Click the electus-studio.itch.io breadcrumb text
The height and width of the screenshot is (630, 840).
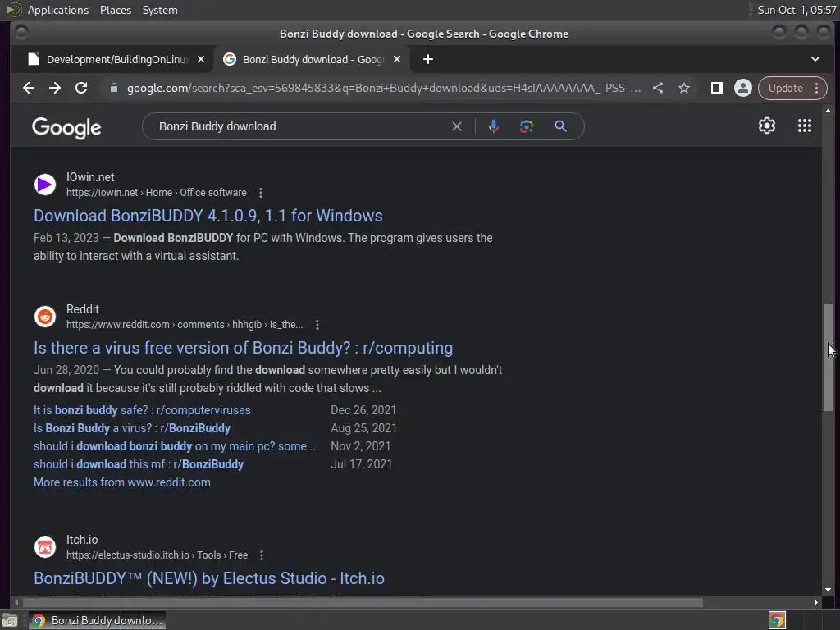coord(157,555)
